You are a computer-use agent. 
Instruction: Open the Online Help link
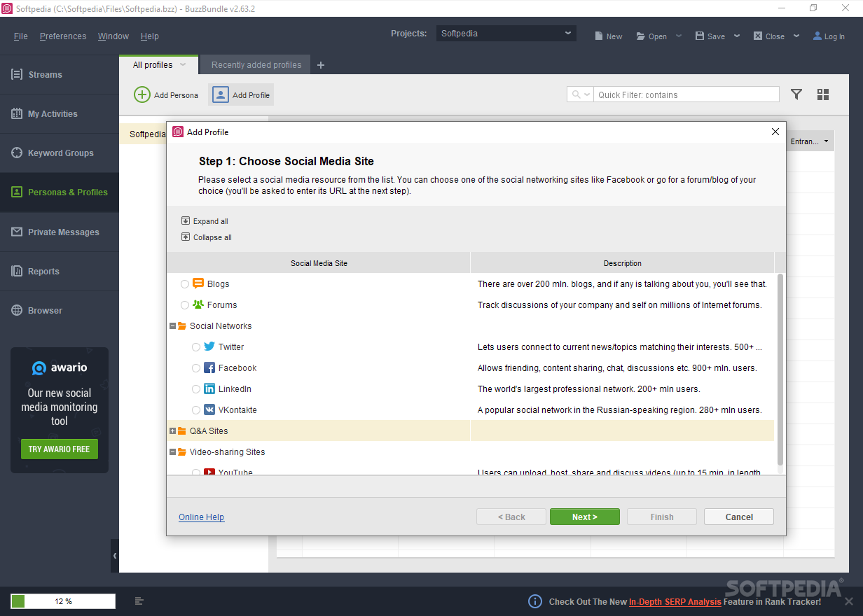(201, 517)
